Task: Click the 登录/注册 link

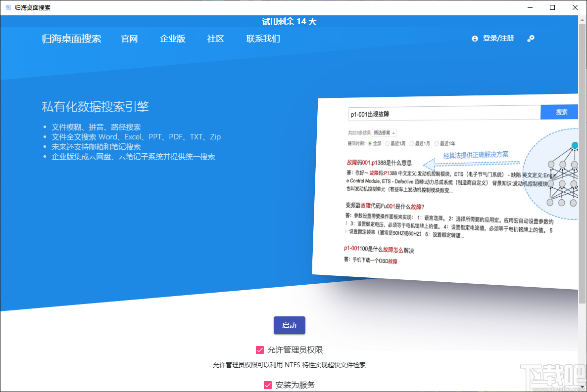Action: pyautogui.click(x=498, y=38)
